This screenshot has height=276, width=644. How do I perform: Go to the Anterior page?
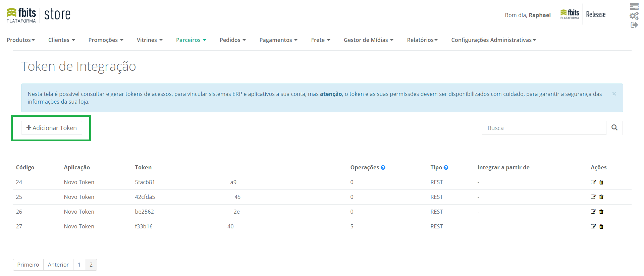(x=58, y=265)
